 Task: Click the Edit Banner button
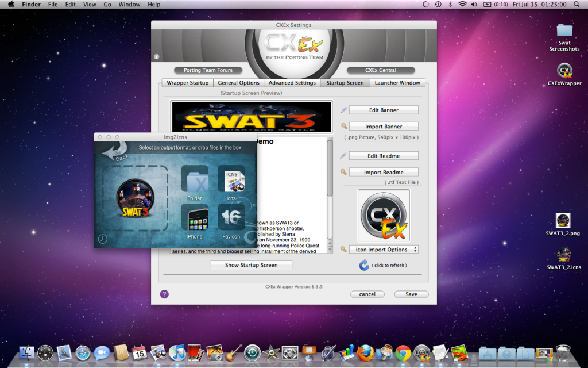point(384,110)
